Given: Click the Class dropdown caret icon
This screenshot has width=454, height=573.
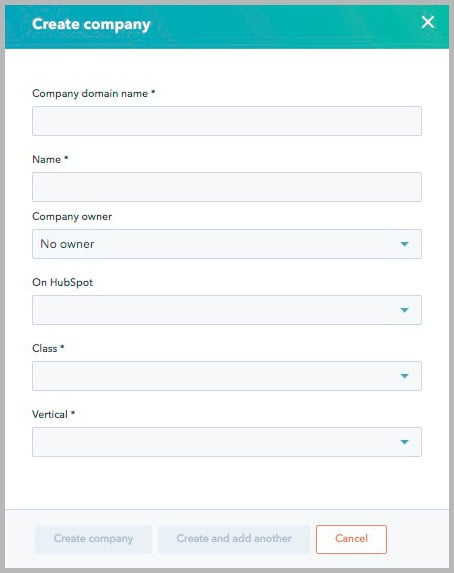Looking at the screenshot, I should (404, 376).
